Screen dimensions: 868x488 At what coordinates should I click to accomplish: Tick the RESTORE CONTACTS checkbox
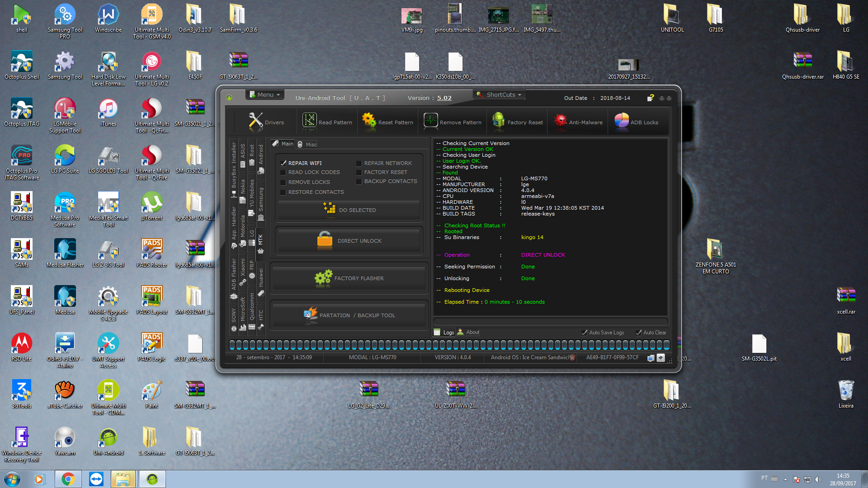click(x=283, y=192)
